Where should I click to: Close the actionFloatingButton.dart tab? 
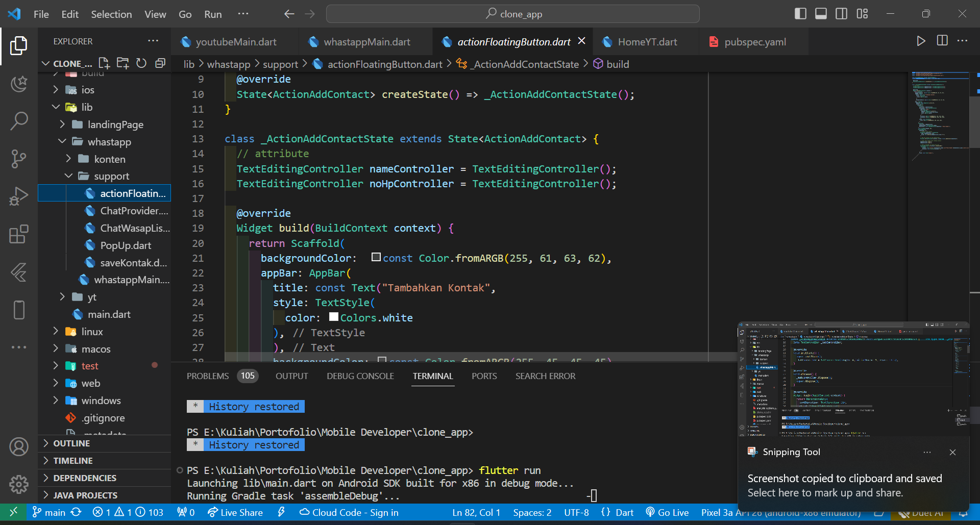click(581, 41)
